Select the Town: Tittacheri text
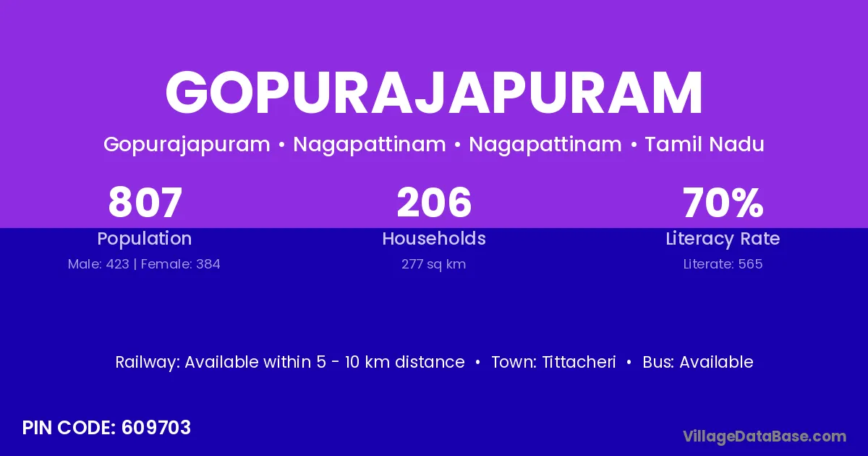Viewport: 868px width, 456px height. [553, 362]
